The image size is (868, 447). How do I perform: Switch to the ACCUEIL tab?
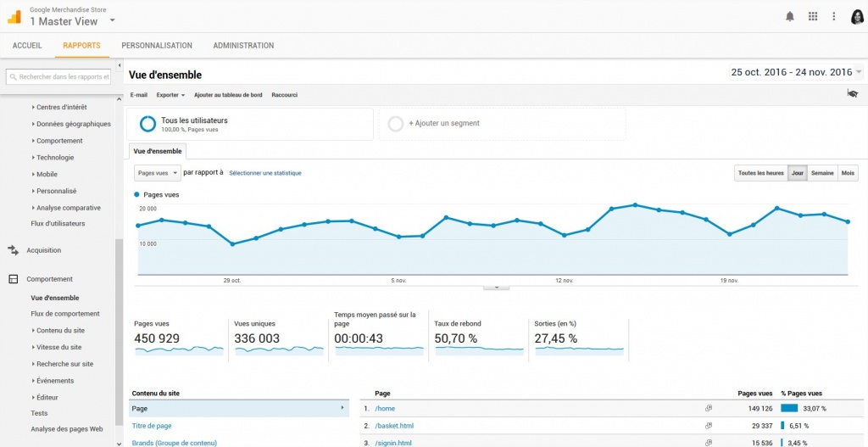point(27,46)
